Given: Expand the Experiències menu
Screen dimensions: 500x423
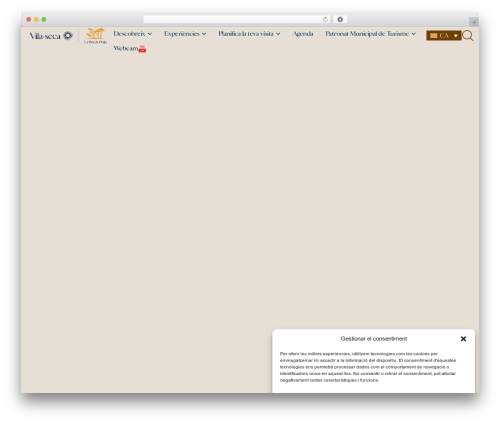Looking at the screenshot, I should tap(185, 34).
